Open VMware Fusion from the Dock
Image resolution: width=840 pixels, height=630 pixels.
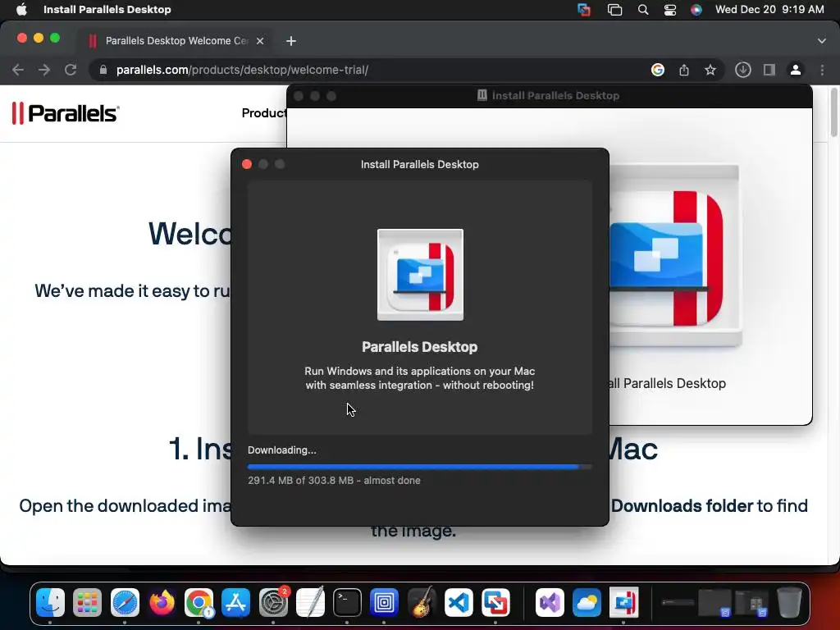[495, 603]
